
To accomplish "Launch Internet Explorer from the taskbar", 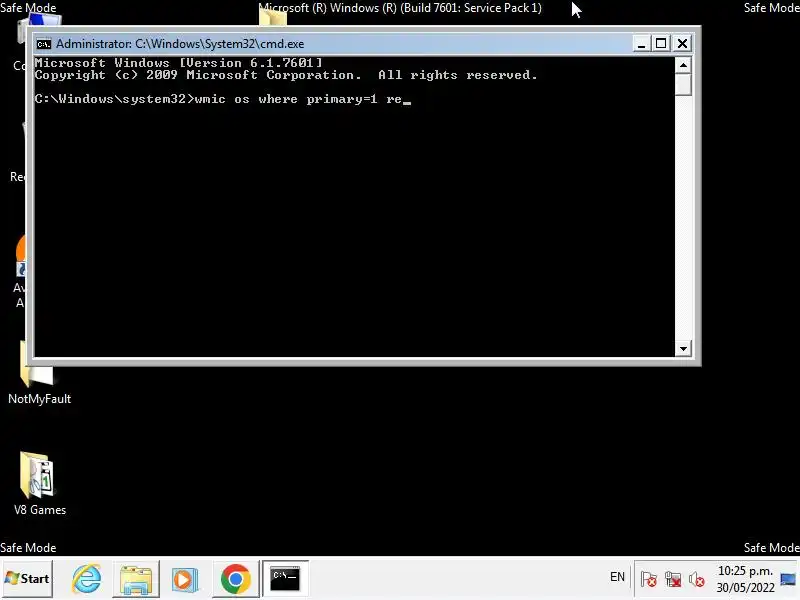I will [x=87, y=579].
